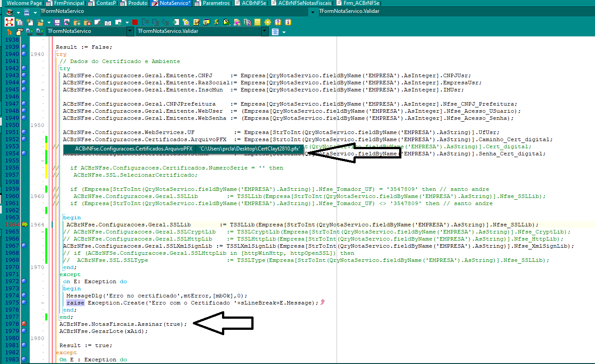Click the 'Result := true;' line
The width and height of the screenshot is (595, 364).
pos(86,345)
